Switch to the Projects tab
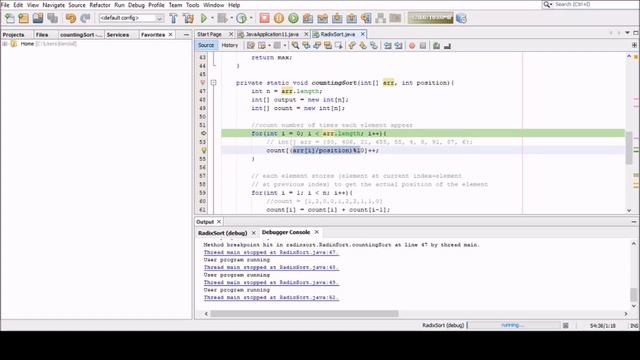Viewport: 640px width, 360px height. (13, 35)
